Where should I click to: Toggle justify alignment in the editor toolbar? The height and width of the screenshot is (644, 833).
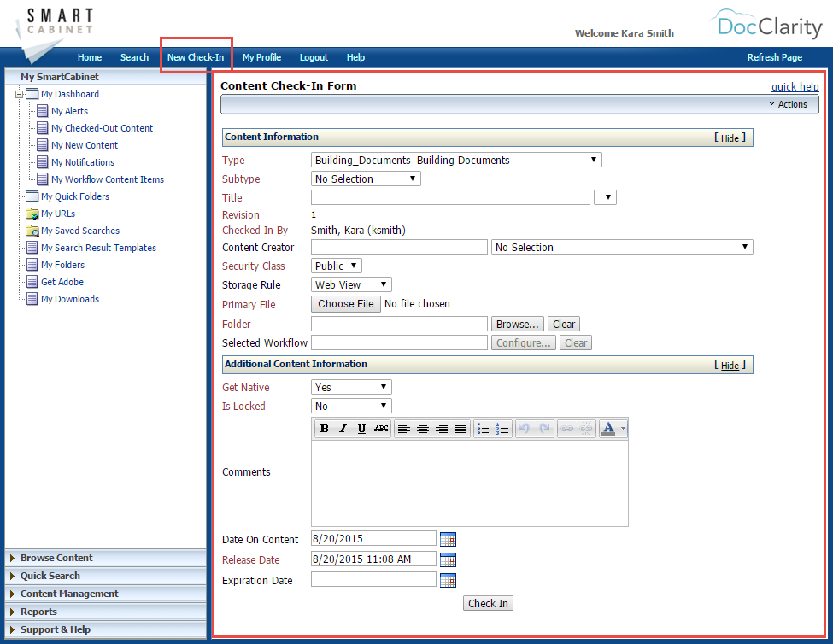click(x=461, y=428)
